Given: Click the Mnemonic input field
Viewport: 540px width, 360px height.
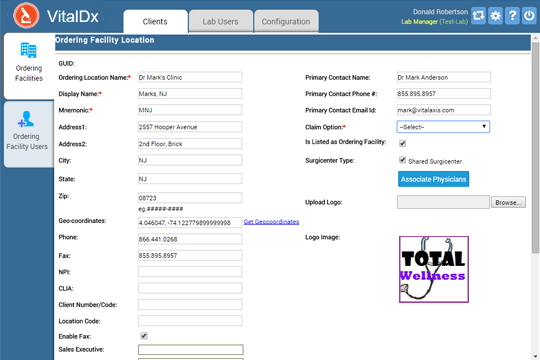Looking at the screenshot, I should 190,110.
